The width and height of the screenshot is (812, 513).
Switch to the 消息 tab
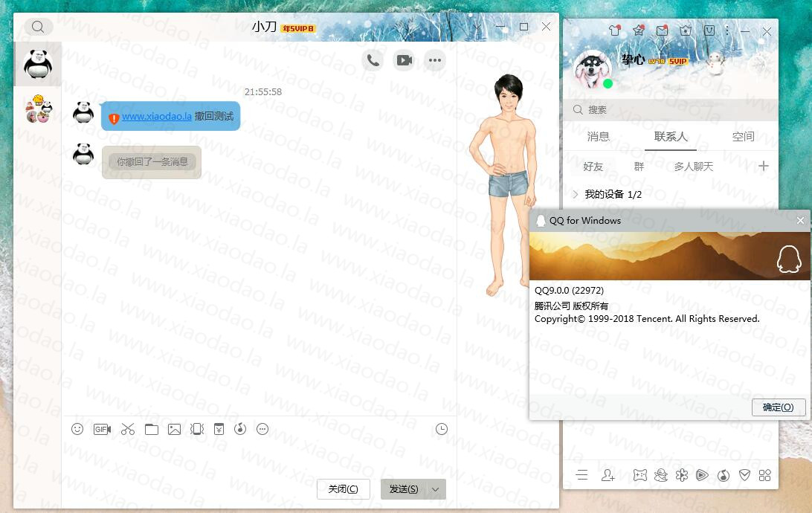click(598, 137)
